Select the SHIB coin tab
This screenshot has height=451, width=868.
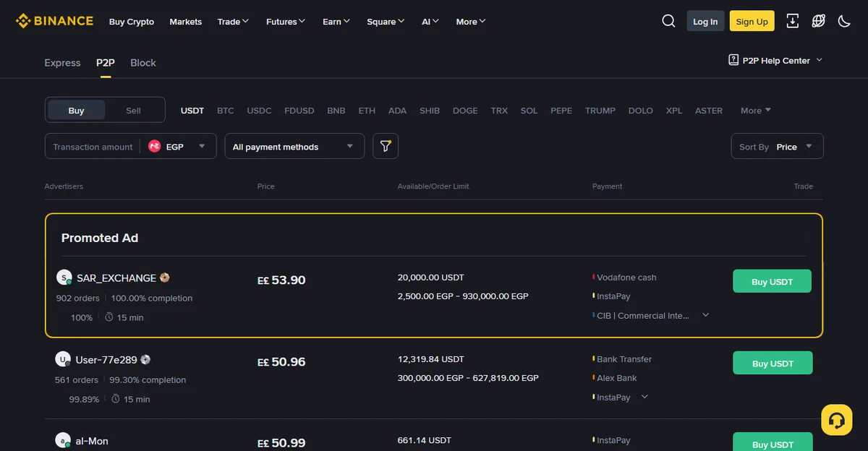coord(430,111)
